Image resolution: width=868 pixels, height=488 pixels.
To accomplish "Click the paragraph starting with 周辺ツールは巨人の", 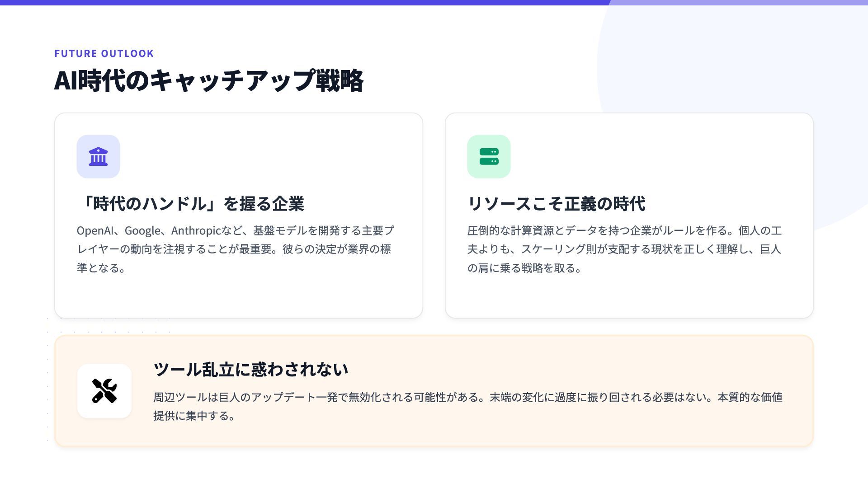I will pyautogui.click(x=467, y=397).
